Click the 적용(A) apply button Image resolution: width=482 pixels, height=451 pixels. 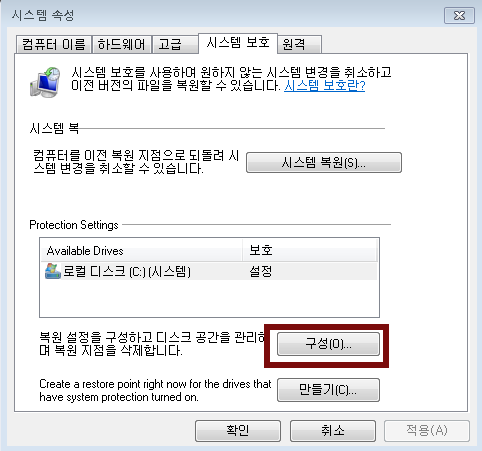[427, 431]
